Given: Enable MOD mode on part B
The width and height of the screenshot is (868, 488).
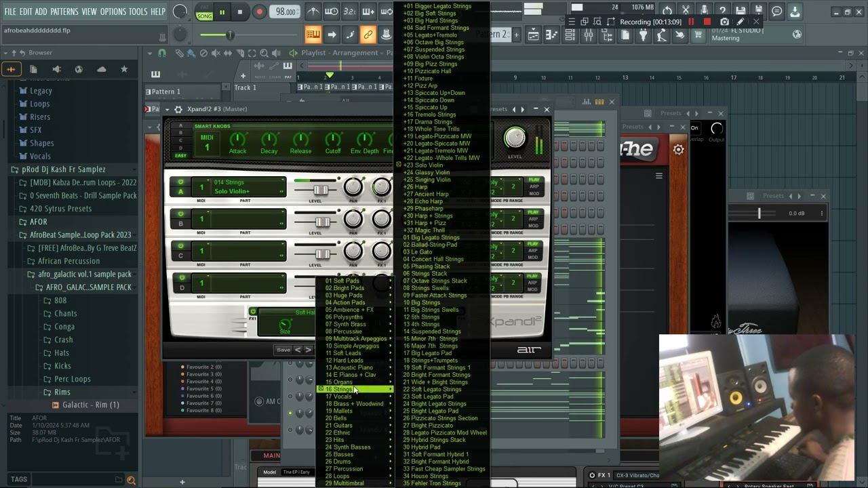Looking at the screenshot, I should (534, 225).
